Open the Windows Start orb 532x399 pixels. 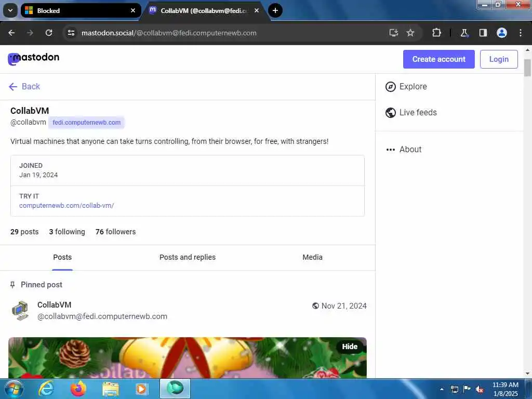coord(14,389)
